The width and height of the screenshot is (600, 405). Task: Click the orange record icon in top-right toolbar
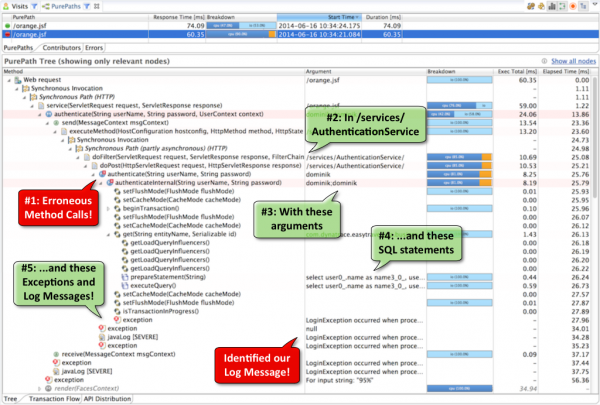[573, 6]
